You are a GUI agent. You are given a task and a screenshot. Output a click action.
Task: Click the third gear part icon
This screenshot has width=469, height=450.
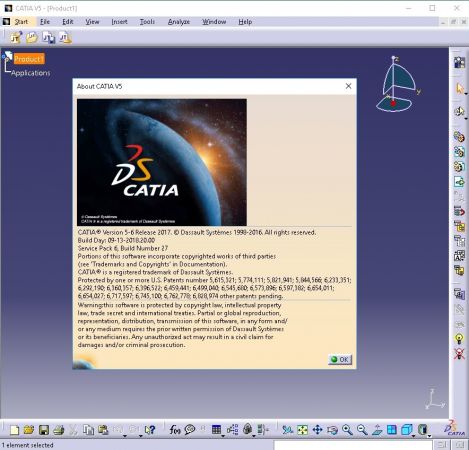pyautogui.click(x=459, y=167)
